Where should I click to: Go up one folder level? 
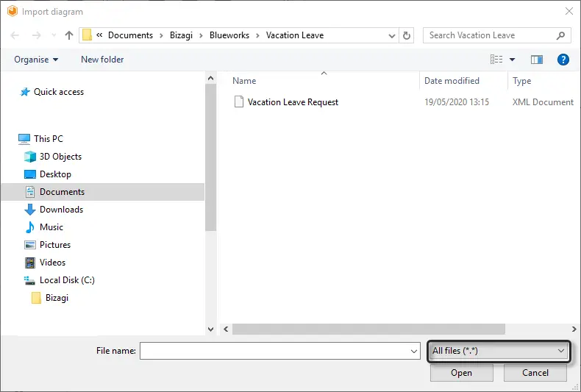click(x=69, y=35)
